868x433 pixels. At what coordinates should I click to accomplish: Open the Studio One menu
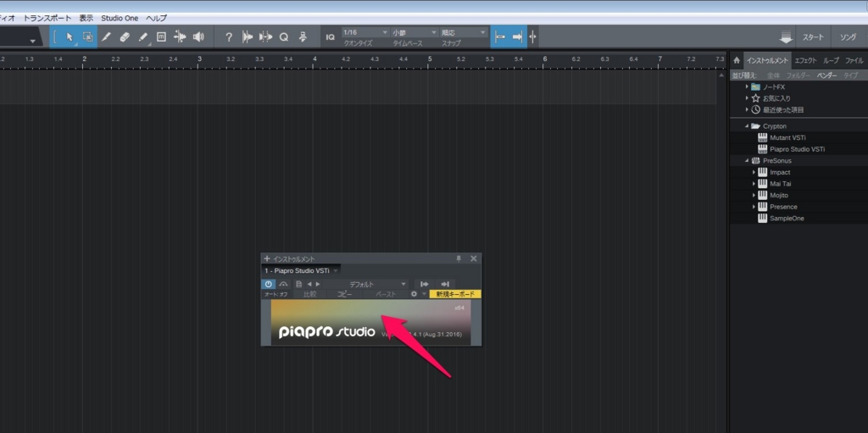120,19
